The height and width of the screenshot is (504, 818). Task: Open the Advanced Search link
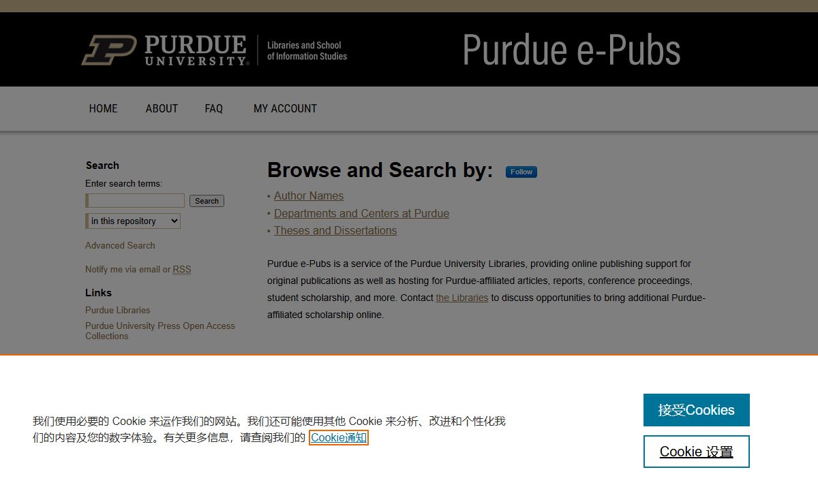(x=120, y=245)
